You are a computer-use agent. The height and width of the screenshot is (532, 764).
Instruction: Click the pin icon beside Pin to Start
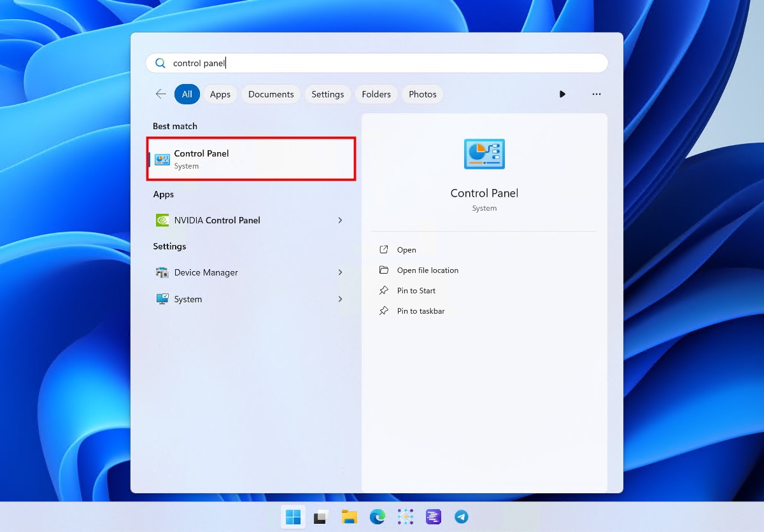click(384, 291)
